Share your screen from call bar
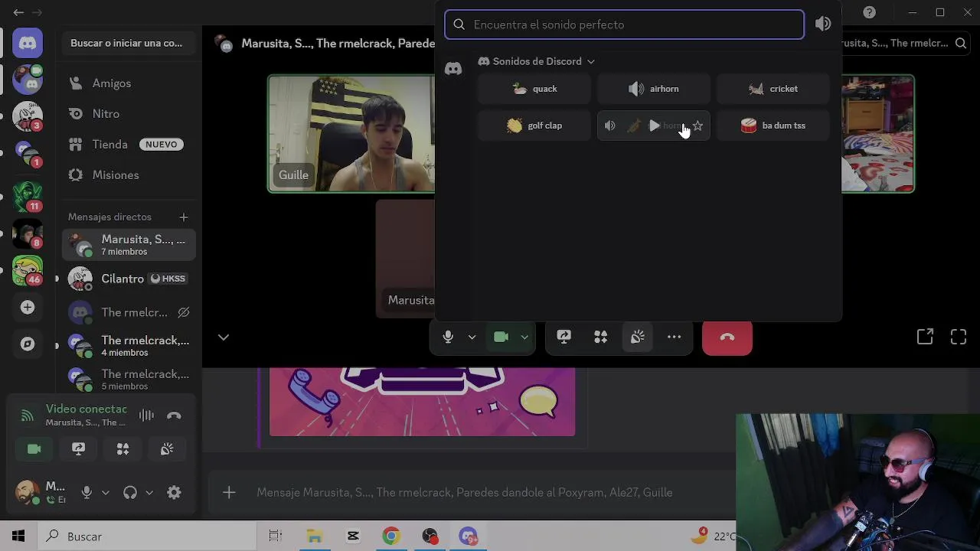980x551 pixels. coord(564,337)
